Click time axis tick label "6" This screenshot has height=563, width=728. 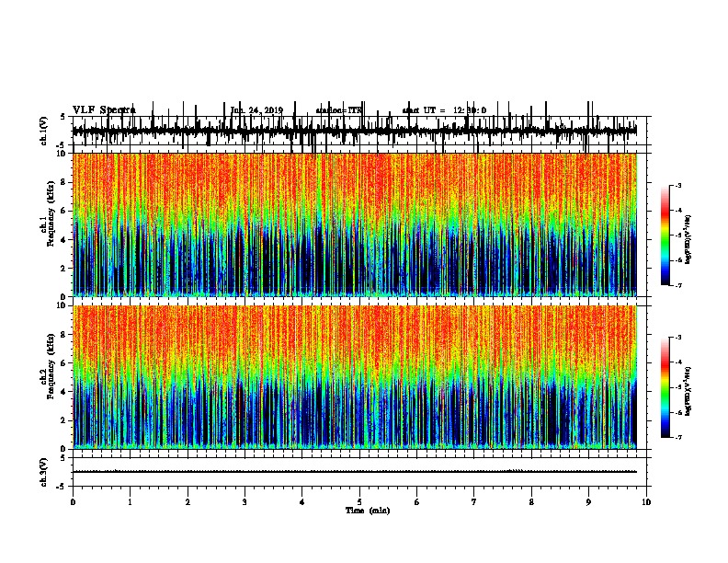pyautogui.click(x=417, y=502)
